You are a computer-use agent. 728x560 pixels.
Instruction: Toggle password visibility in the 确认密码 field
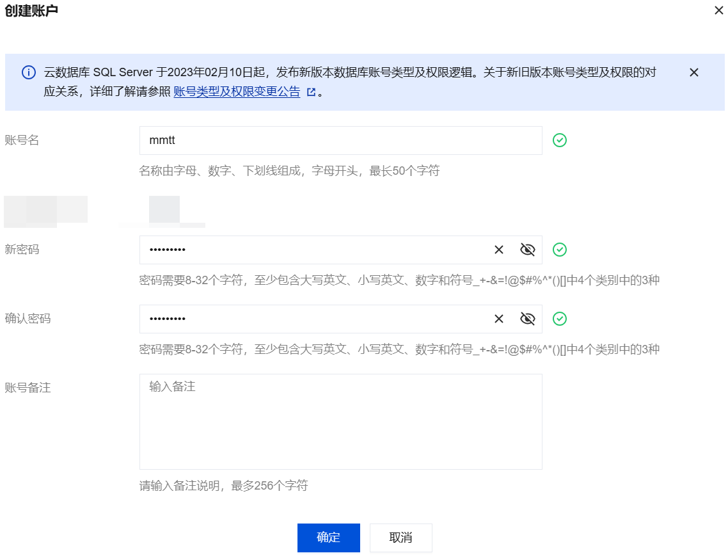point(527,319)
